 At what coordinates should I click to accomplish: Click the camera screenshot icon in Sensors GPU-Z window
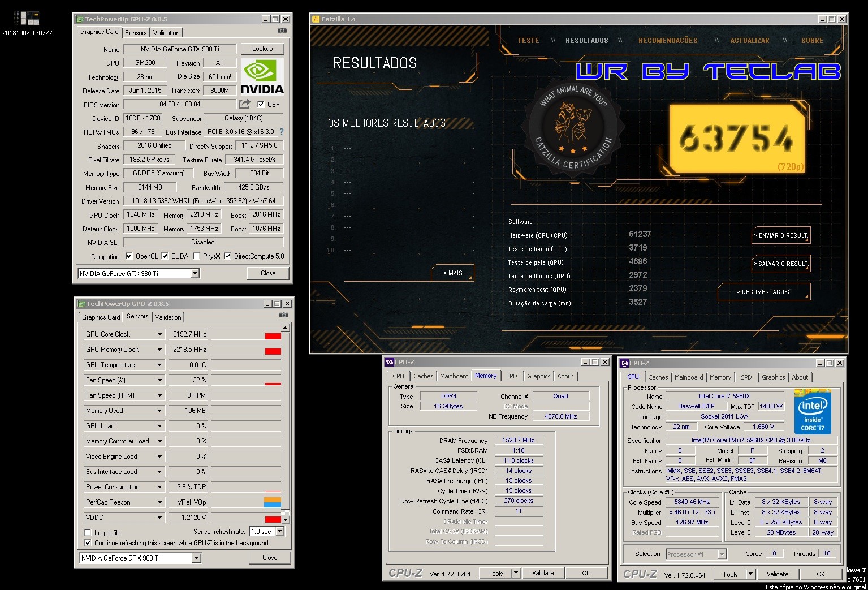click(x=284, y=316)
